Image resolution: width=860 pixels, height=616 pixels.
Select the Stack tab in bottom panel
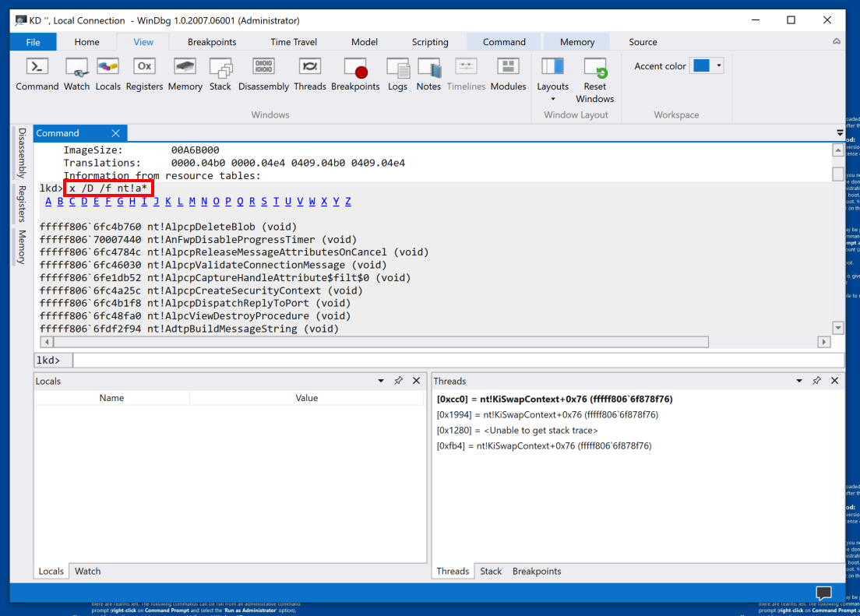click(x=491, y=571)
